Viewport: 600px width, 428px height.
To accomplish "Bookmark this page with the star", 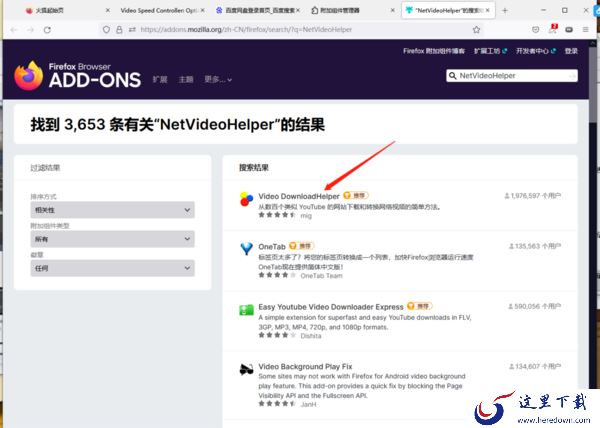I will [476, 30].
